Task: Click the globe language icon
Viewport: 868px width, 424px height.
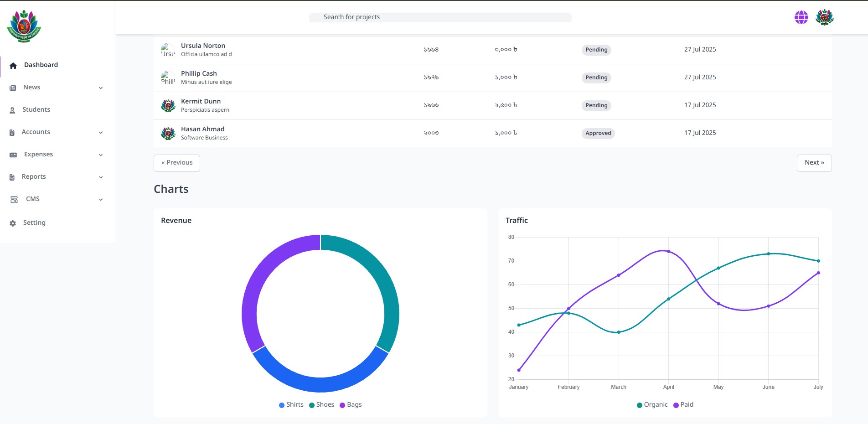Action: coord(801,17)
